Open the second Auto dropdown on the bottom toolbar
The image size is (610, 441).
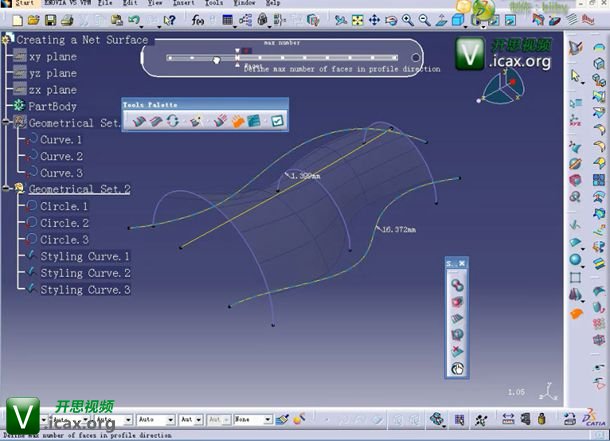[112, 420]
